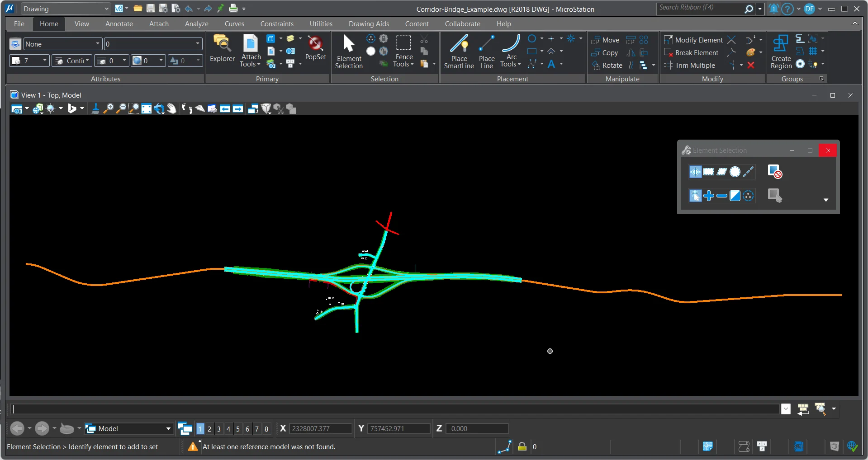Screen dimensions: 868x460
Task: Click the Place Circle icon in Placement
Action: click(x=532, y=39)
